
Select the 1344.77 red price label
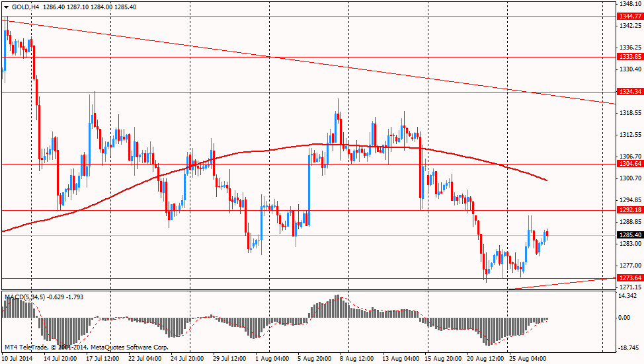tap(627, 16)
